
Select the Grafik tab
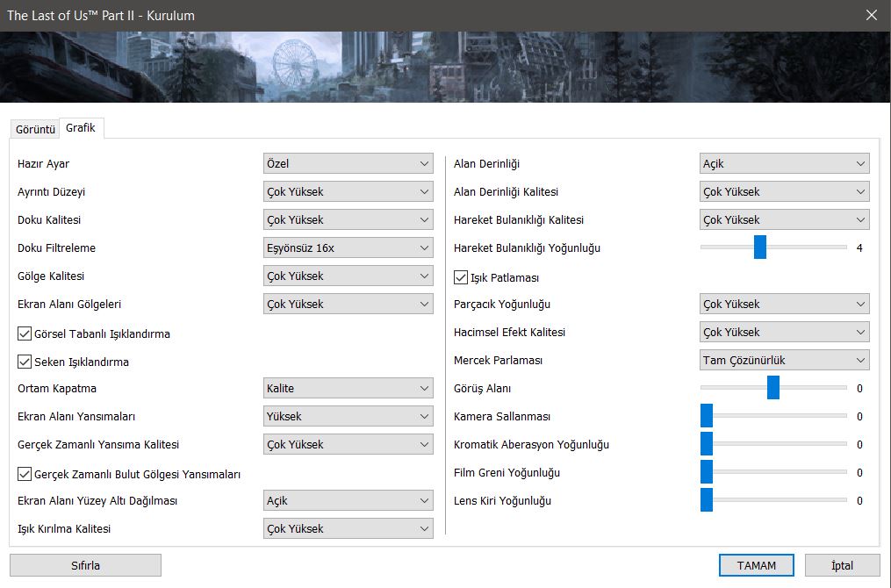coord(81,128)
